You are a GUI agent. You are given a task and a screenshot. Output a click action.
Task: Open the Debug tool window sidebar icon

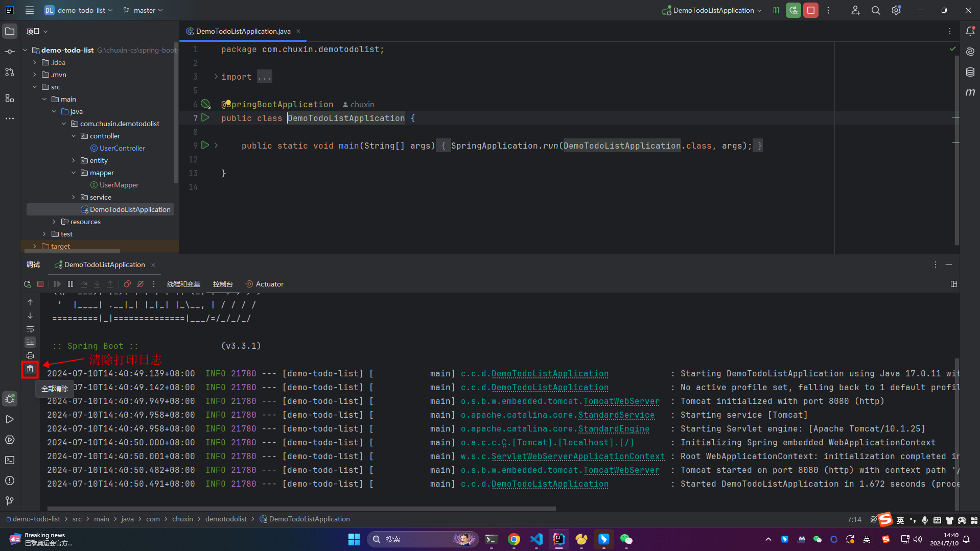[x=10, y=399]
